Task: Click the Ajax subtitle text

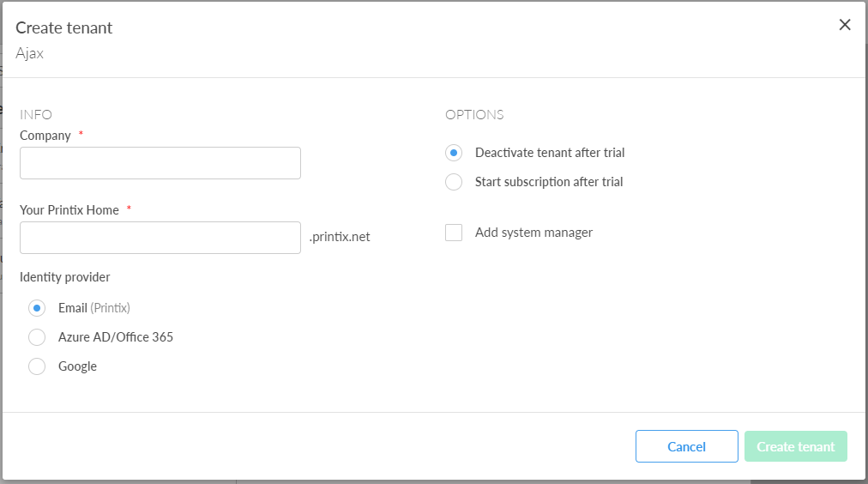Action: [x=30, y=53]
